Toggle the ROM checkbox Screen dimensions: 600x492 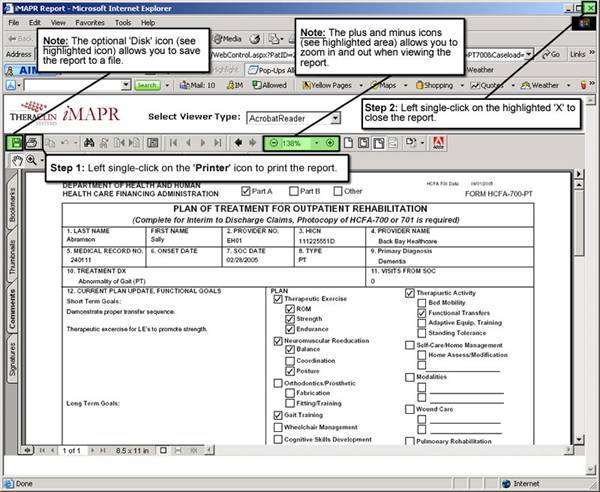tap(290, 309)
